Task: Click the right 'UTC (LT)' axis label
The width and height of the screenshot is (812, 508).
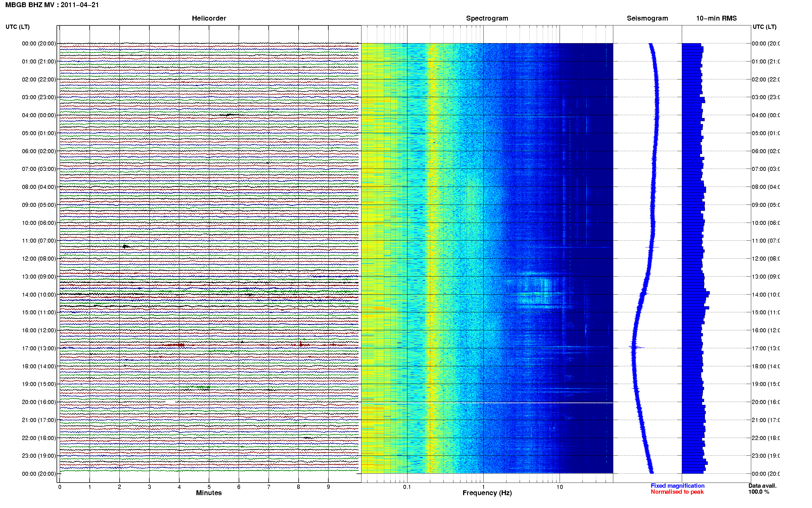Action: coord(764,27)
